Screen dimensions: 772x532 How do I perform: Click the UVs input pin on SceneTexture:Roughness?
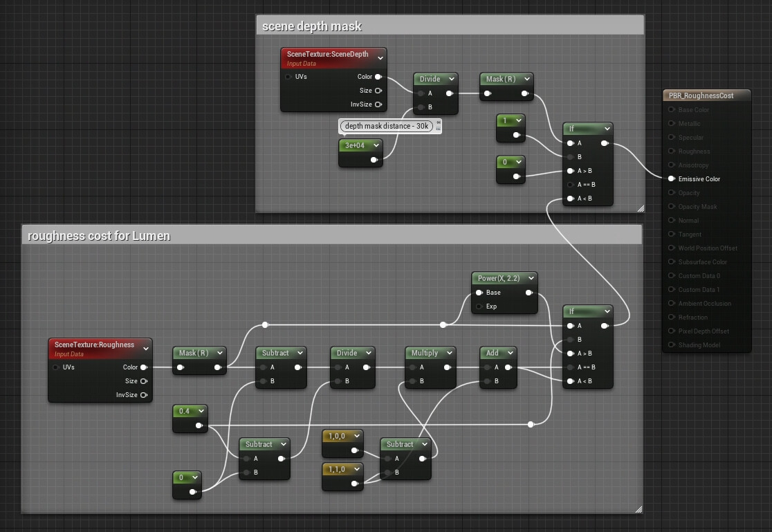tap(56, 367)
